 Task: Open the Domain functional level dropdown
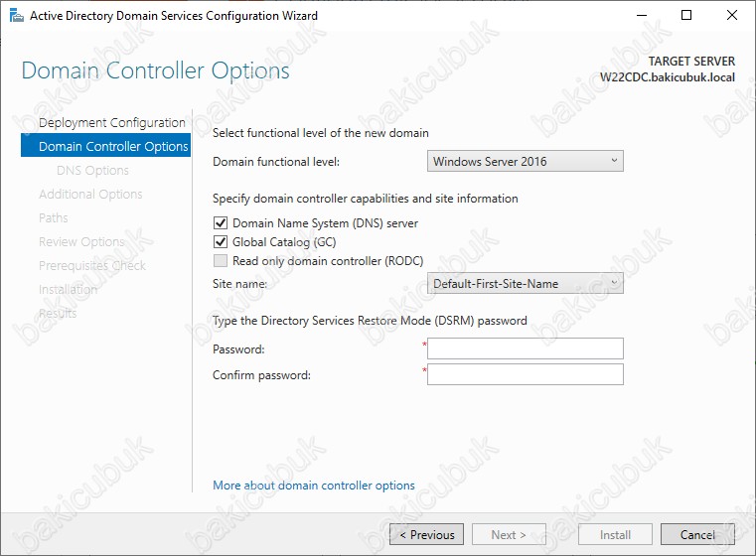[x=526, y=161]
